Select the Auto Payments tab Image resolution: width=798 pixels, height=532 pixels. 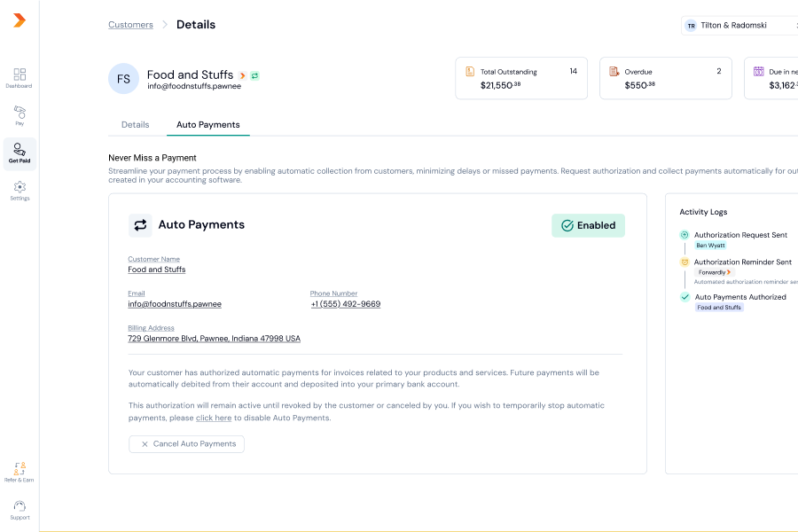[208, 125]
